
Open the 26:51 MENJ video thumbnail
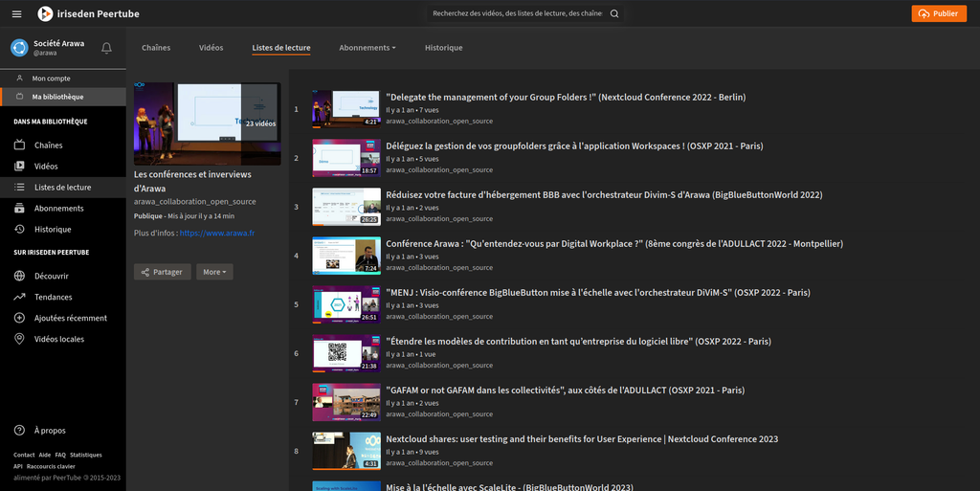coord(346,304)
